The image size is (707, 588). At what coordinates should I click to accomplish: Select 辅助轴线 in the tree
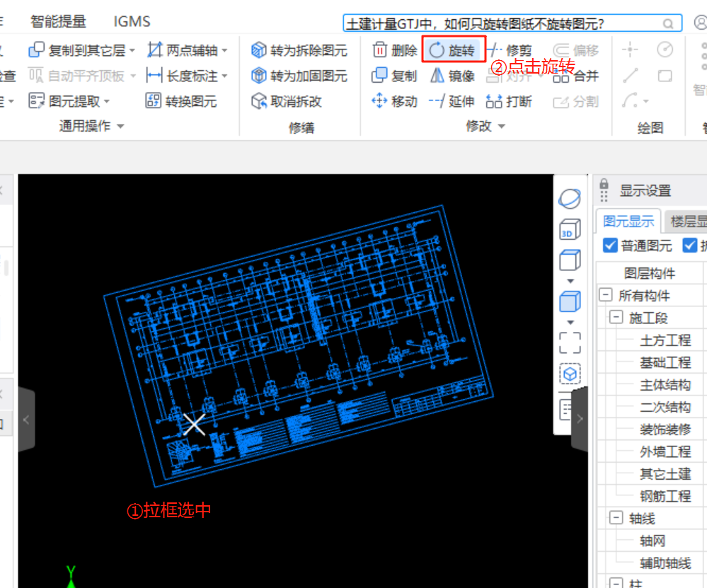pyautogui.click(x=665, y=563)
